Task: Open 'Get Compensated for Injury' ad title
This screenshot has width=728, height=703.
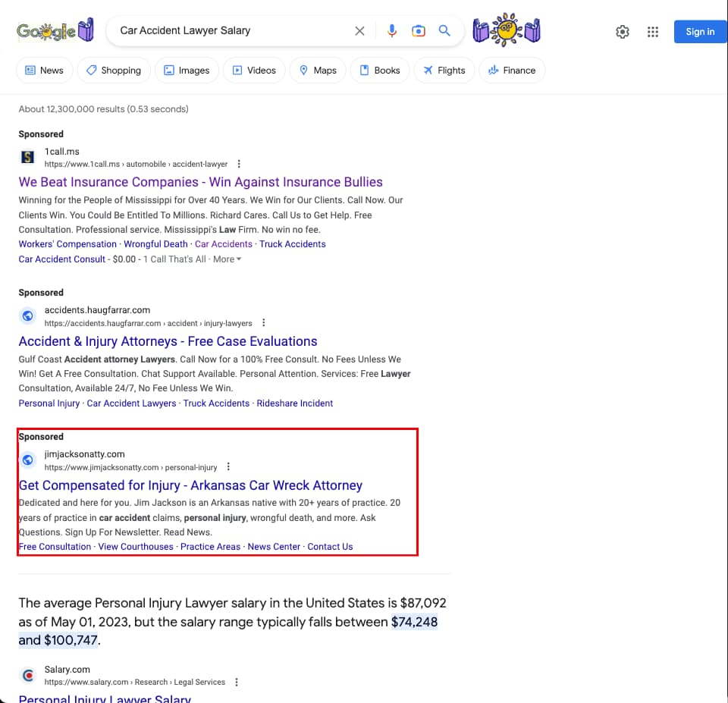Action: tap(190, 485)
